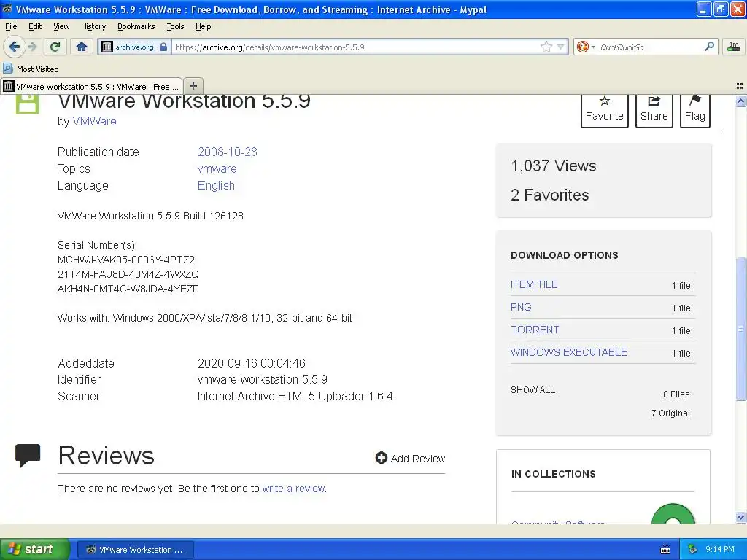Click the scrollbar down arrow
The width and height of the screenshot is (747, 560).
(740, 517)
